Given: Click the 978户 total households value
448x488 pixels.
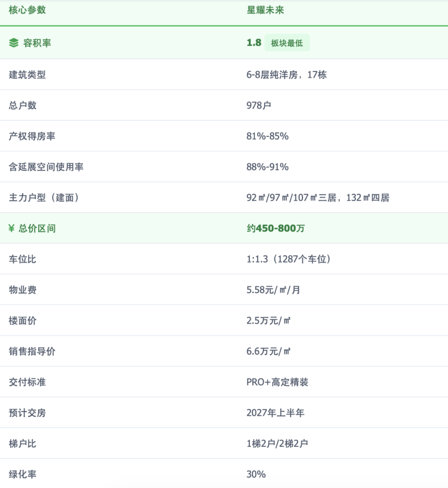Looking at the screenshot, I should pyautogui.click(x=259, y=105).
